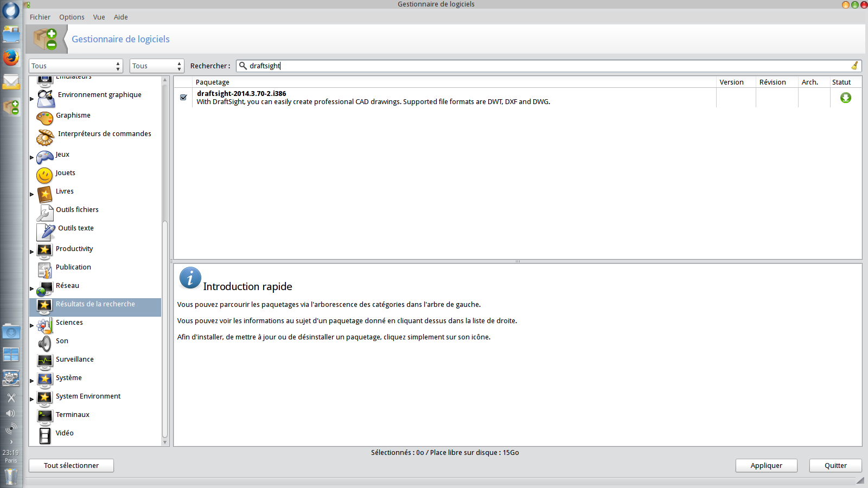Screen dimensions: 868x488
Task: Open the leftmost Tous filter dropdown
Action: coord(76,66)
